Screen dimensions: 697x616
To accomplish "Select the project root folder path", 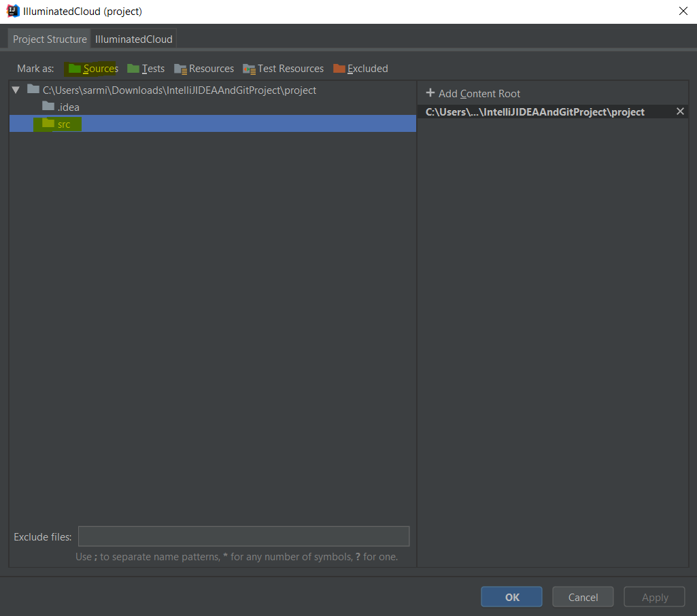I will coord(179,90).
